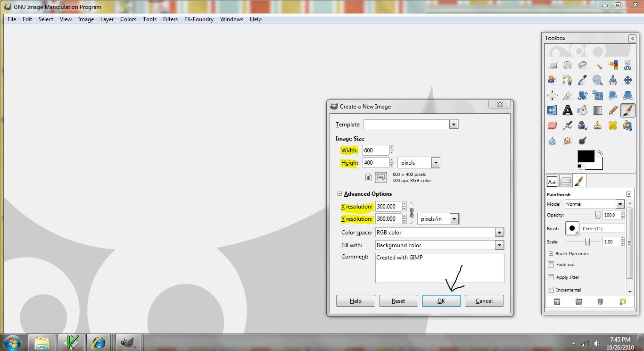Open the File menu

(x=12, y=19)
